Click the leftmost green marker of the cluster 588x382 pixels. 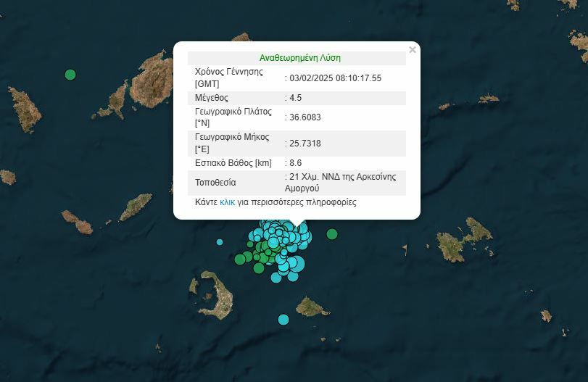pyautogui.click(x=240, y=259)
